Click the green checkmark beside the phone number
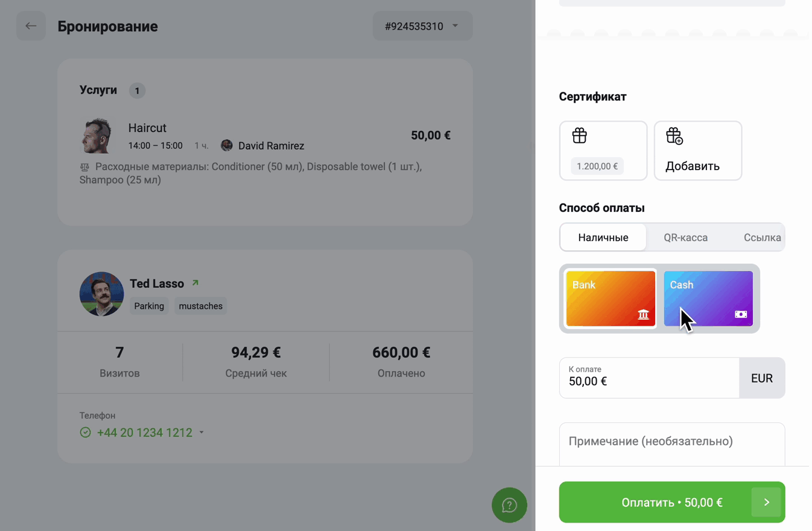This screenshot has height=531, width=812. click(x=85, y=433)
